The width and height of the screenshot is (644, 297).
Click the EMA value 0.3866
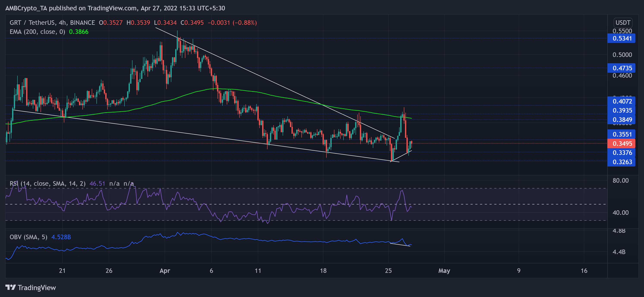click(x=79, y=32)
